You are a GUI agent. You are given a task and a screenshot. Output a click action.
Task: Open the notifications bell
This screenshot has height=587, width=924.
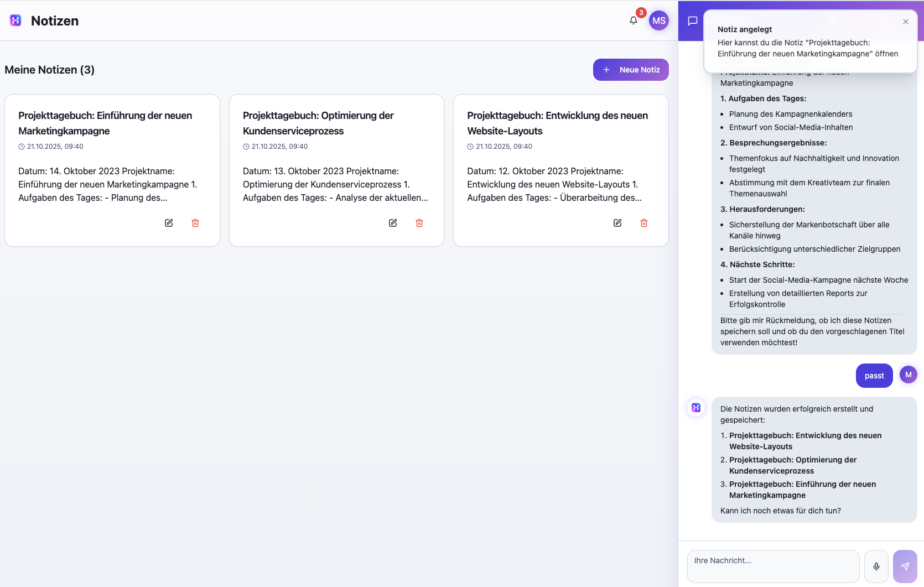tap(634, 20)
